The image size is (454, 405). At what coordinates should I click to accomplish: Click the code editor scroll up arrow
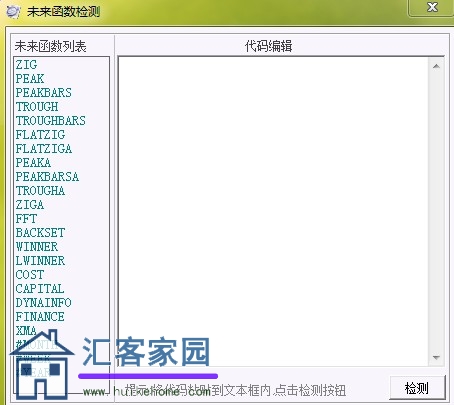(436, 66)
